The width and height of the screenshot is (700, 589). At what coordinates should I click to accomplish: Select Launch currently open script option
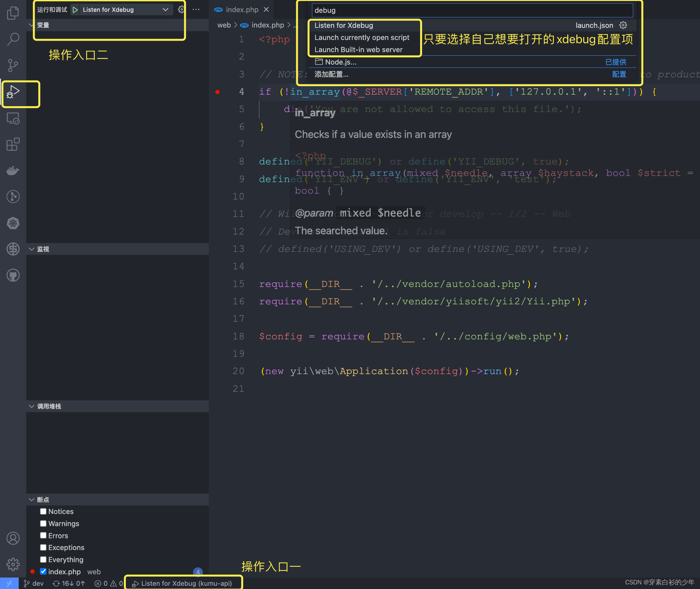pyautogui.click(x=362, y=38)
